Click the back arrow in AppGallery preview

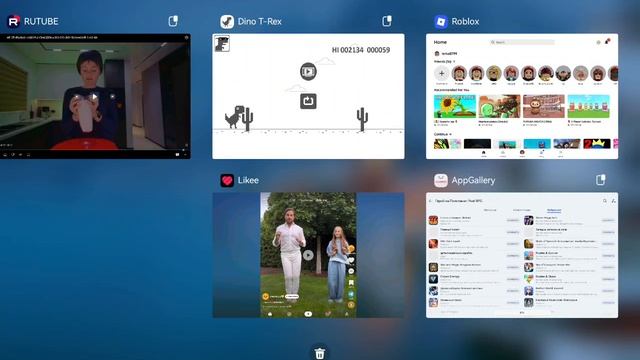pyautogui.click(x=431, y=201)
